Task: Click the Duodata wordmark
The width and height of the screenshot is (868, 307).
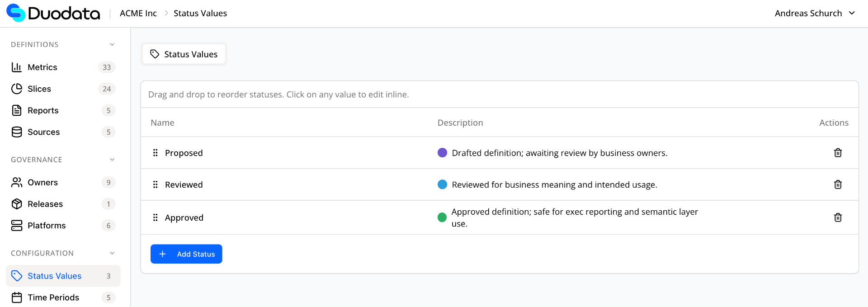Action: click(x=64, y=13)
